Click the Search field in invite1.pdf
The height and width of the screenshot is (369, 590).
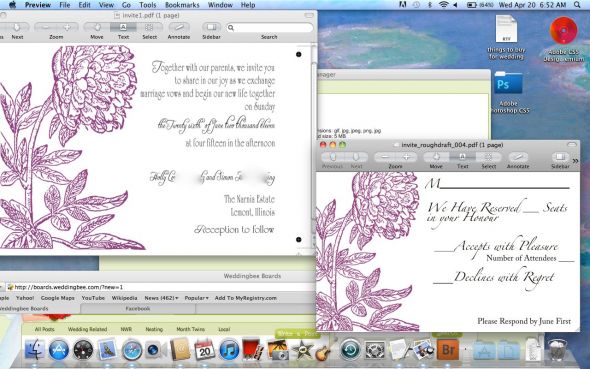tap(269, 27)
